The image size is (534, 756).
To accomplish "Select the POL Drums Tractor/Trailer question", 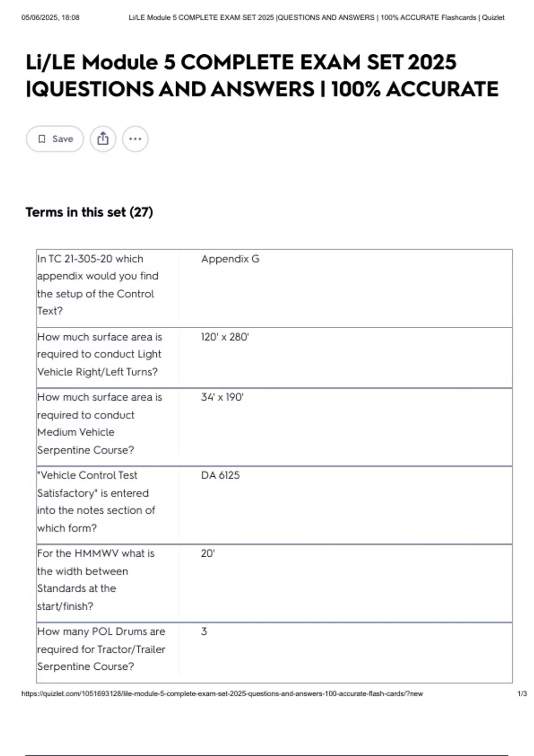I will [x=101, y=649].
